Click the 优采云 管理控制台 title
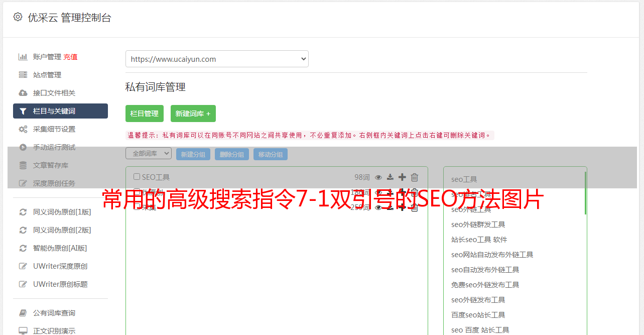The image size is (644, 335). click(70, 18)
